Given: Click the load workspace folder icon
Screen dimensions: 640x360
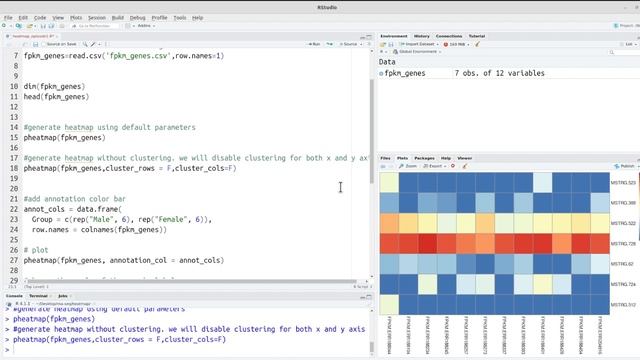Looking at the screenshot, I should [383, 44].
